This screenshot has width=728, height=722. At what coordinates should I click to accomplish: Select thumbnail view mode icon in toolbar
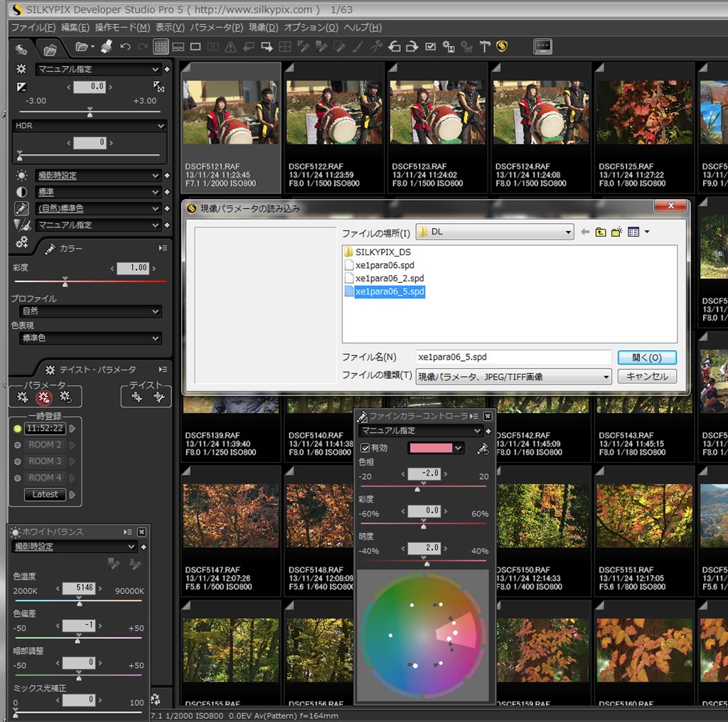tap(161, 47)
